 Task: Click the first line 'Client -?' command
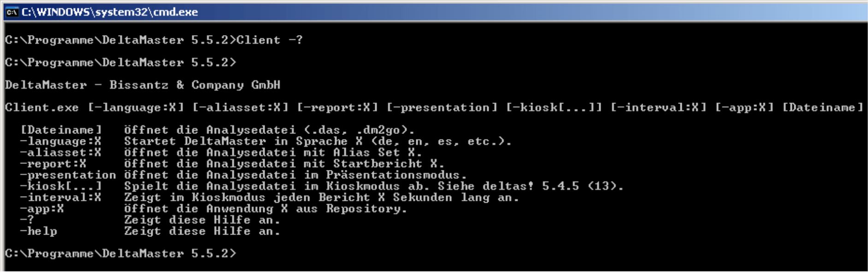point(270,40)
